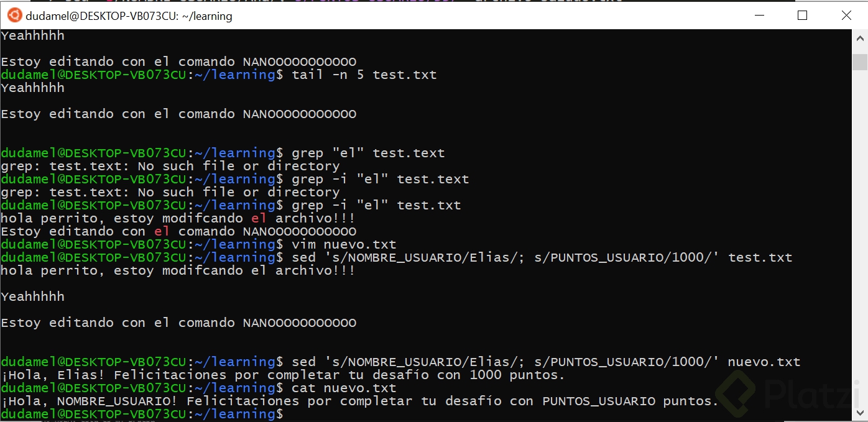Screen dimensions: 868x422
Task: Close the terminal window
Action: tap(846, 16)
